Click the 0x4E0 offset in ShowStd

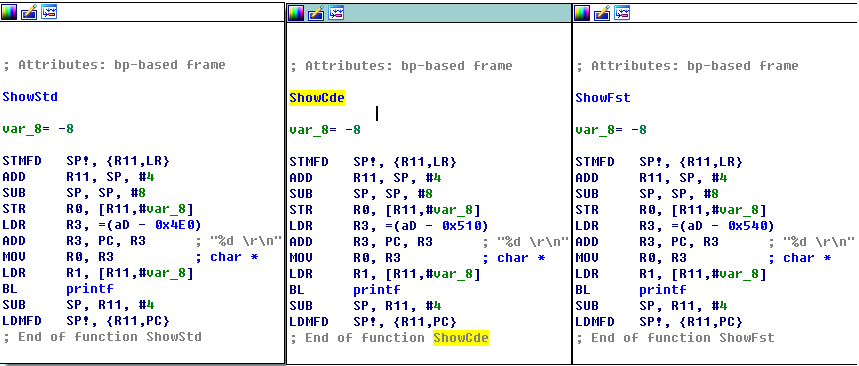(x=176, y=225)
